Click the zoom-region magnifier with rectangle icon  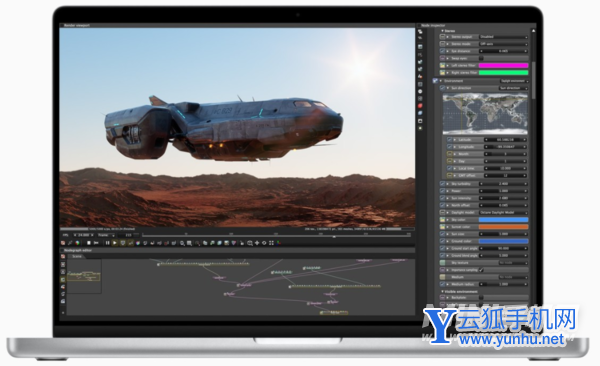click(250, 243)
